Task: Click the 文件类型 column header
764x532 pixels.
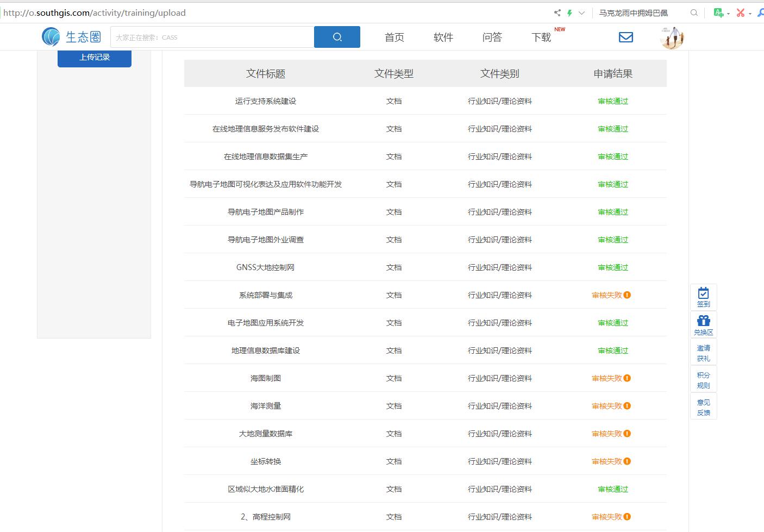Action: click(394, 73)
